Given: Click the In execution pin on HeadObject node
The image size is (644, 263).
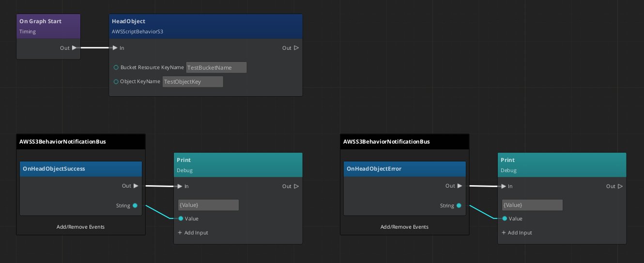Looking at the screenshot, I should tap(115, 48).
